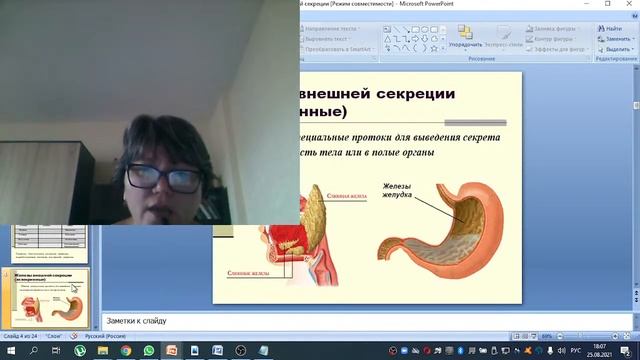This screenshot has width=640, height=360.
Task: Click Русский (Россия) language indicator
Action: (x=105, y=336)
